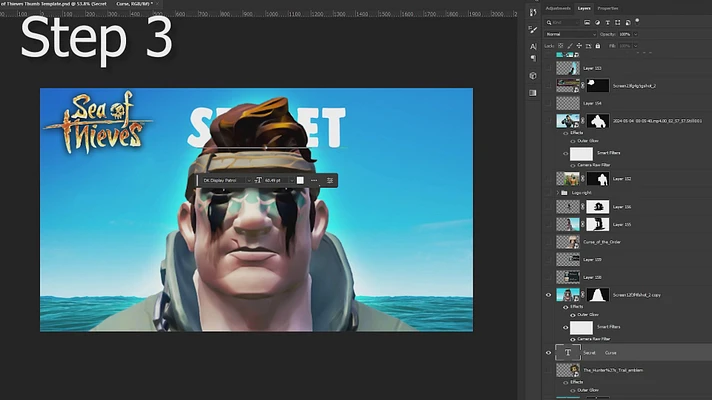Open font size dropdown arrow in floating bar
The width and height of the screenshot is (712, 400).
pos(292,180)
